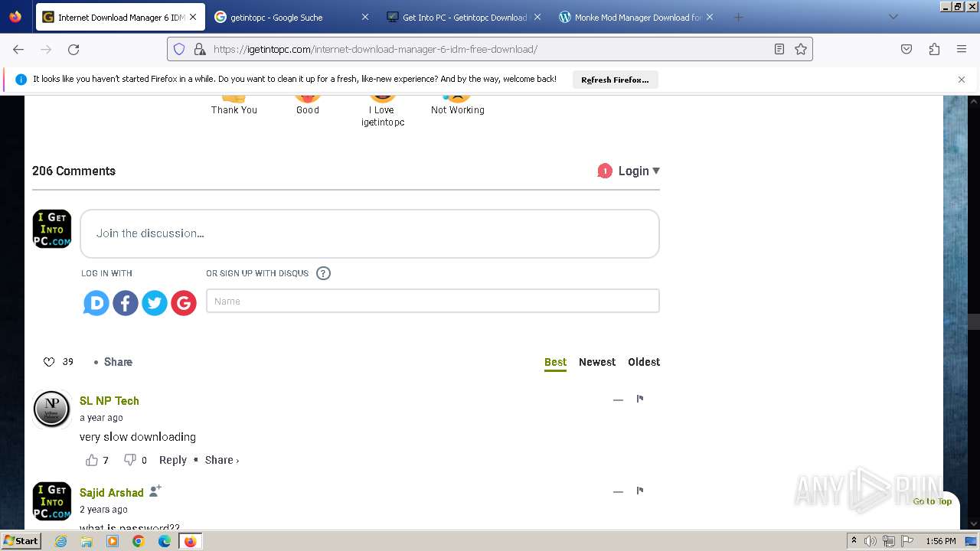Screen dimensions: 980x551
Task: Log in with the Twitter icon
Action: point(155,303)
